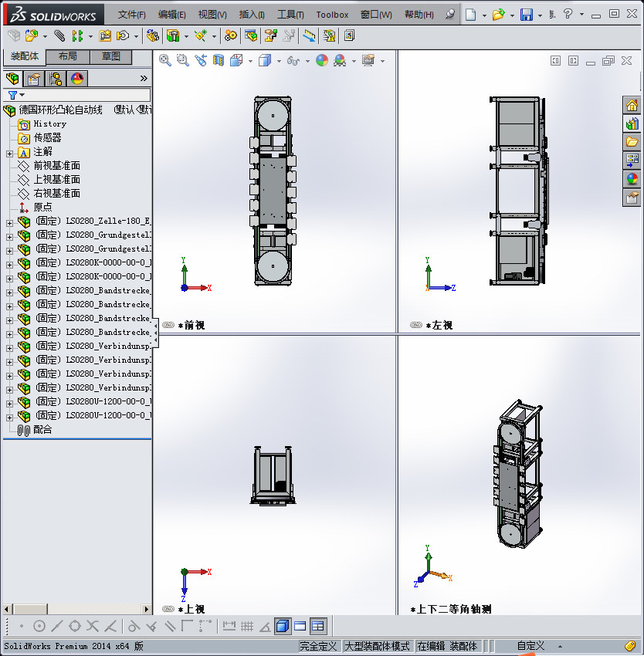Click the Smart Fasteners icon
Image resolution: width=644 pixels, height=656 pixels.
(x=105, y=36)
